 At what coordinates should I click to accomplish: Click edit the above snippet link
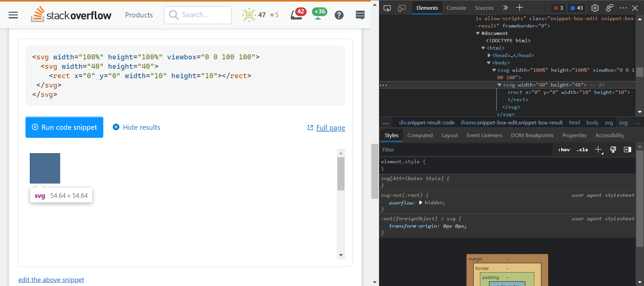(x=51, y=280)
